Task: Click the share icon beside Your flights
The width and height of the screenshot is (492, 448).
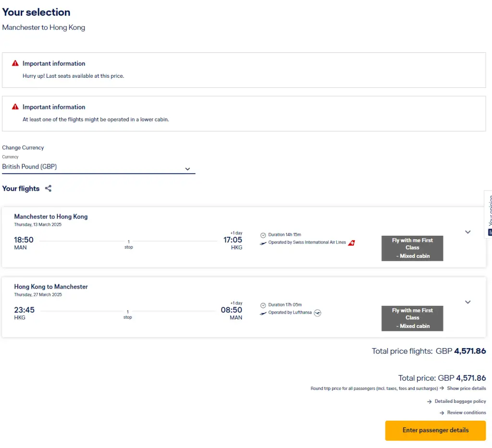Action: (48, 189)
